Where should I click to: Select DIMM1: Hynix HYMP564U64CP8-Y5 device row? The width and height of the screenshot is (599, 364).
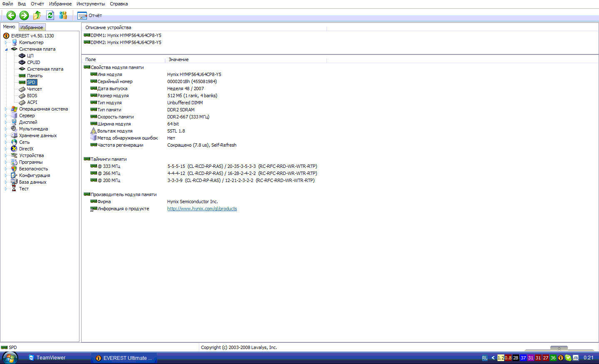pyautogui.click(x=122, y=35)
